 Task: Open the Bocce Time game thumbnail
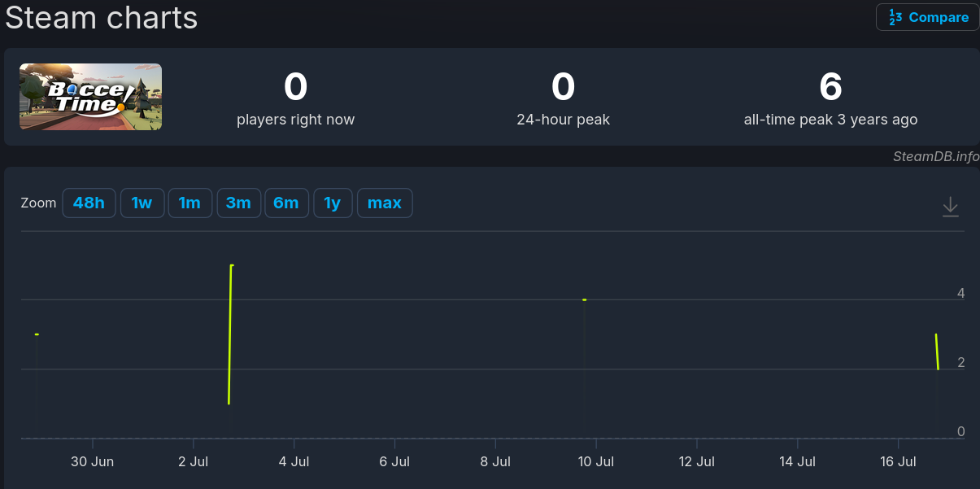[90, 97]
